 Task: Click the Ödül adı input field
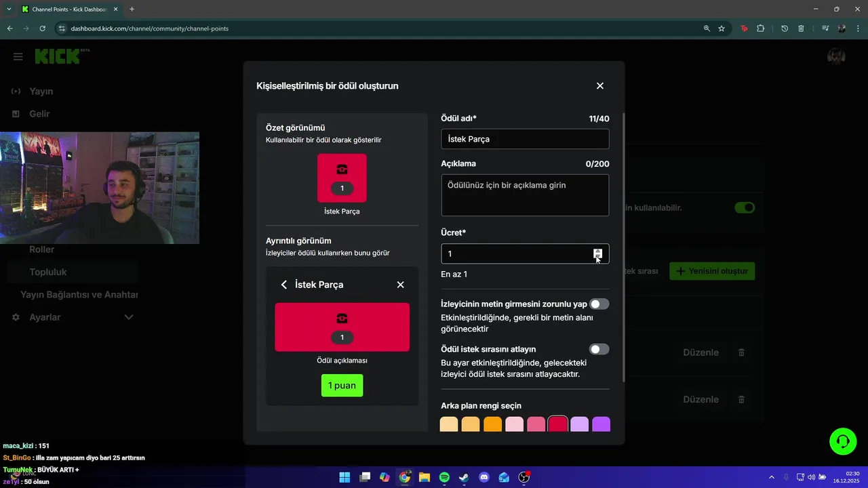point(525,139)
